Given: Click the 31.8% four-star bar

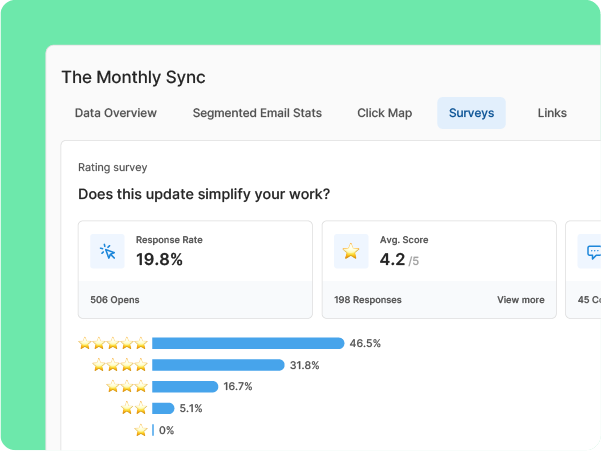Looking at the screenshot, I should [x=218, y=365].
